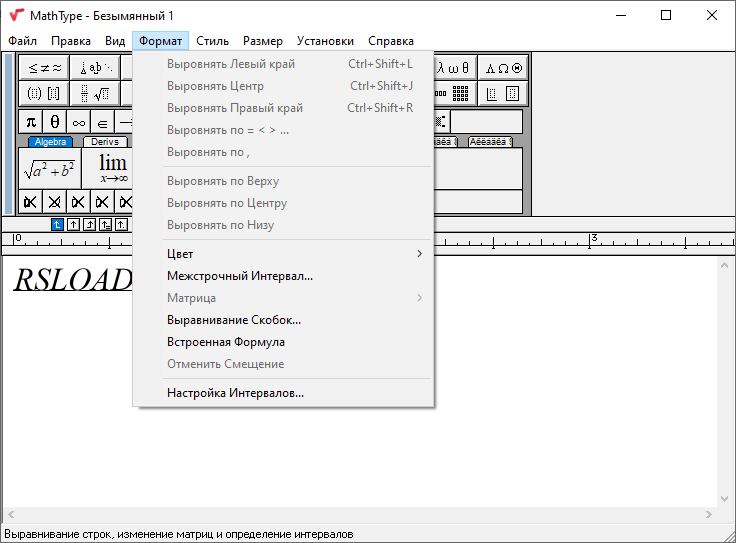Expand the Цвет submenu
The image size is (736, 543).
pos(283,254)
